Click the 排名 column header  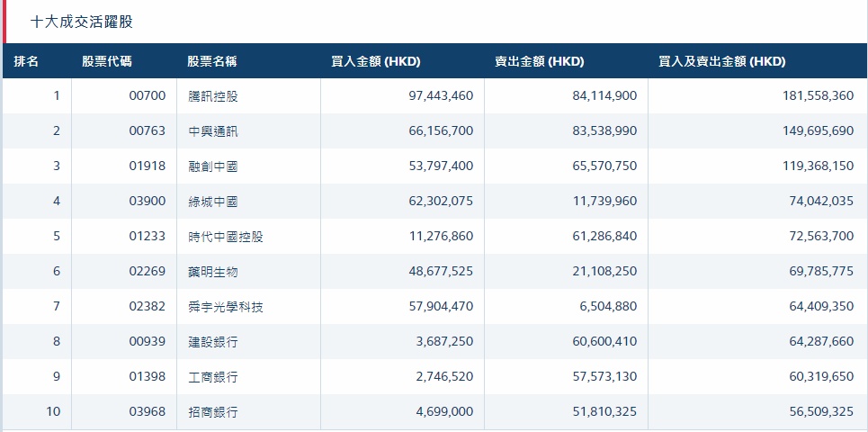point(26,61)
